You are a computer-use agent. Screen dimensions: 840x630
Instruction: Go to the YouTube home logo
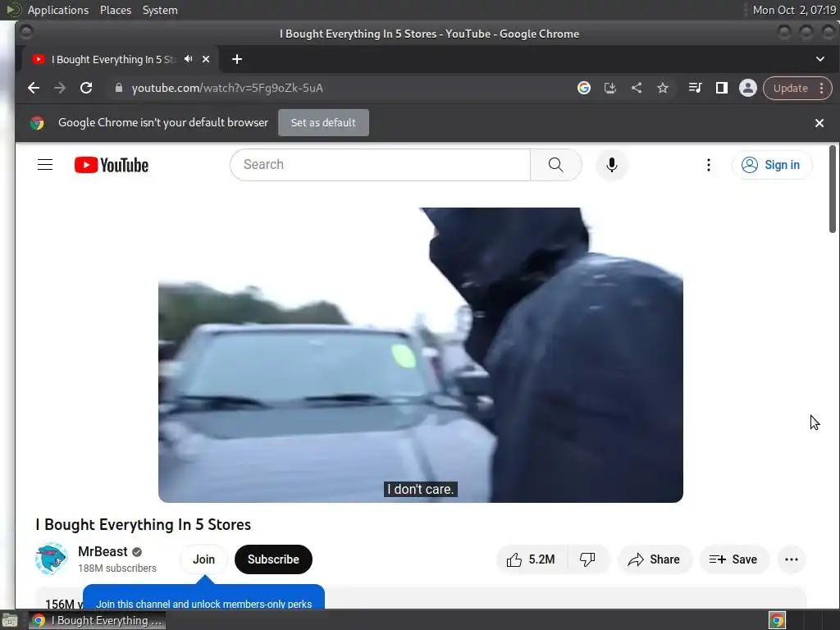pyautogui.click(x=112, y=165)
